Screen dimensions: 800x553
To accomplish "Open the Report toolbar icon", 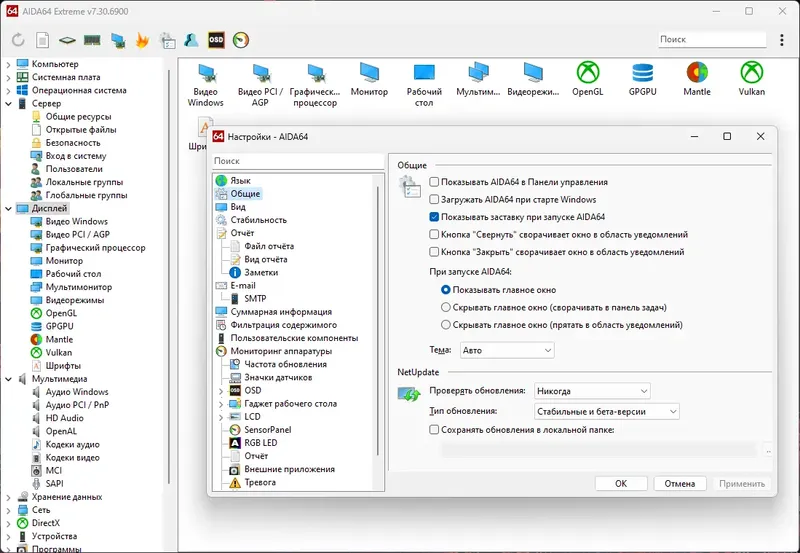I will coord(42,40).
